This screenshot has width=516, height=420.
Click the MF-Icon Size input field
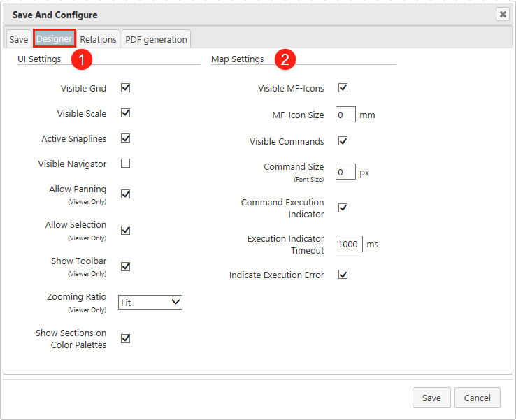click(x=345, y=115)
